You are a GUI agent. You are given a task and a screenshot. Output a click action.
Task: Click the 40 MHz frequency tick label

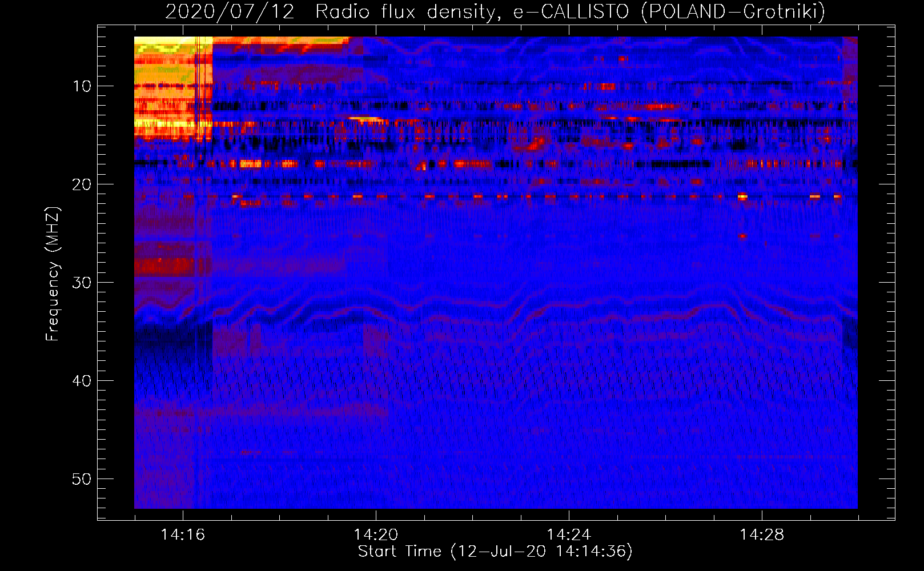pos(82,381)
